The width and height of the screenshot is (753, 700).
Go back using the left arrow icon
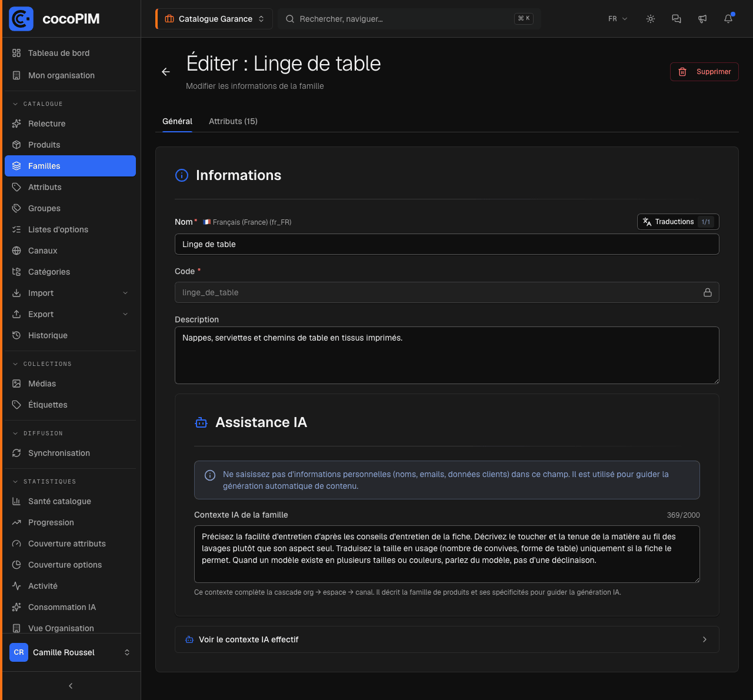tap(166, 72)
